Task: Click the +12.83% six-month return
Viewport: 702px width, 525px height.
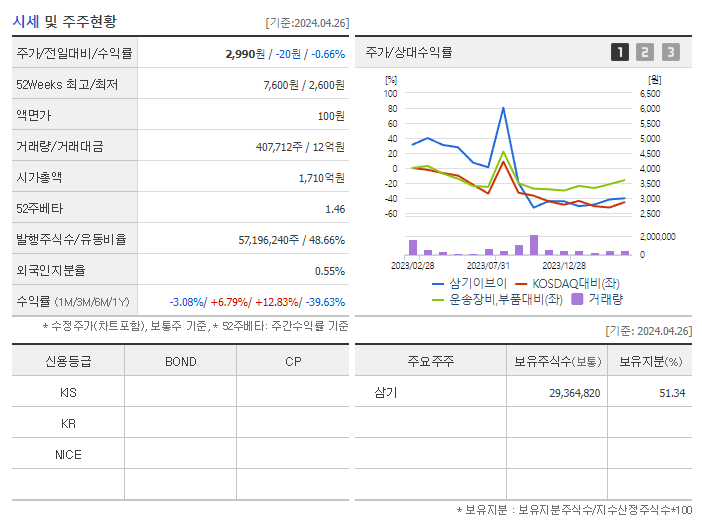Action: (276, 302)
